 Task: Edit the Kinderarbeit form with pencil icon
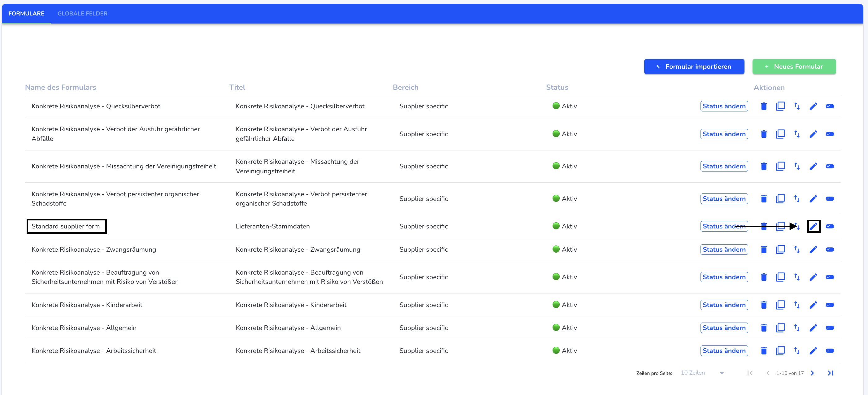click(x=814, y=305)
